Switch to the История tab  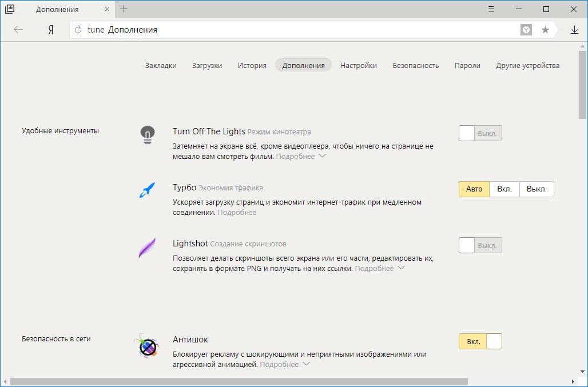click(252, 65)
